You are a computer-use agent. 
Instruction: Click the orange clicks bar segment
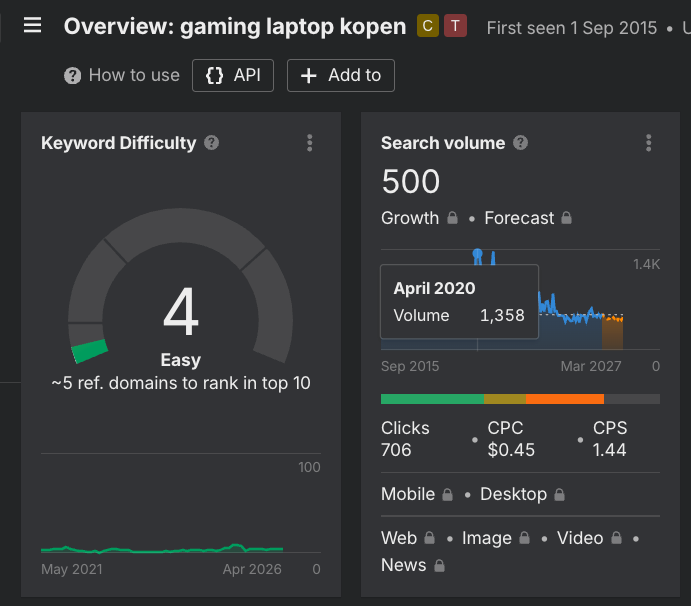coord(565,399)
